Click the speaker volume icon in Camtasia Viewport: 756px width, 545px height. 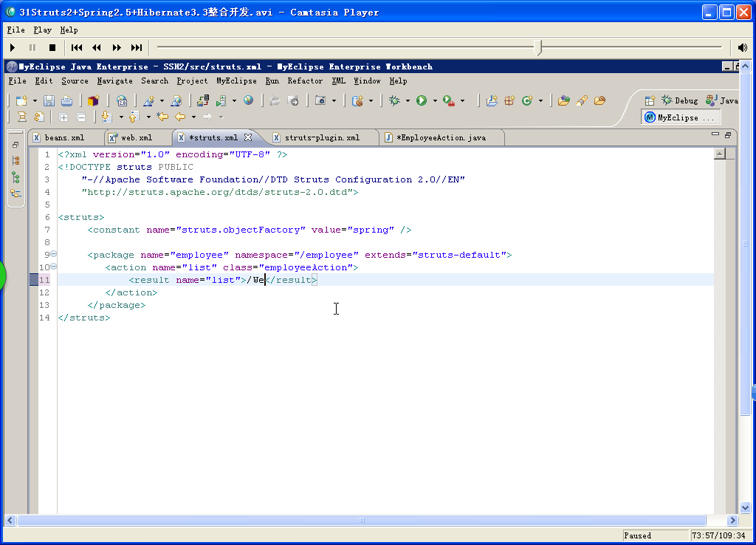click(x=743, y=47)
